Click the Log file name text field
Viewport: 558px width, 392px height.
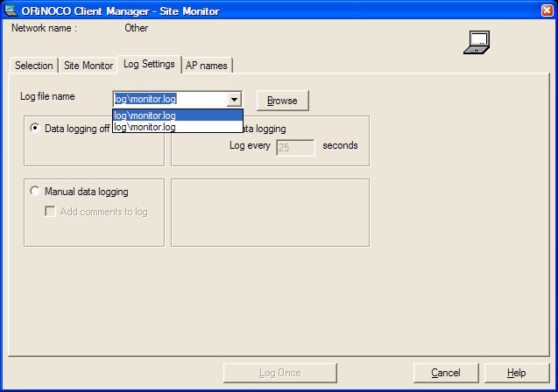[x=170, y=99]
